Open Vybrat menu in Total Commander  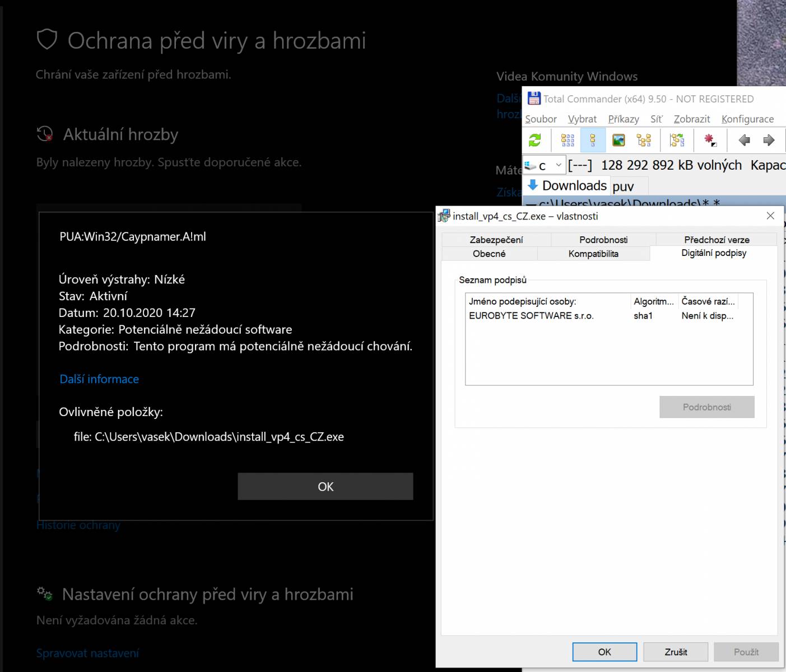pyautogui.click(x=582, y=119)
